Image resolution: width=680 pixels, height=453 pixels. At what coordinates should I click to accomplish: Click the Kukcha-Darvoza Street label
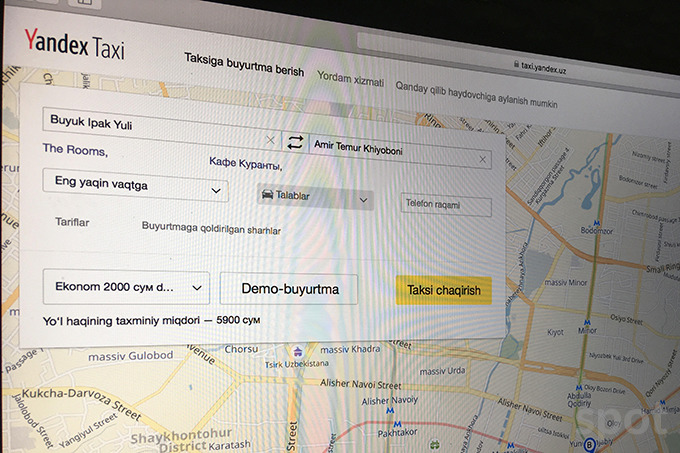click(x=81, y=404)
